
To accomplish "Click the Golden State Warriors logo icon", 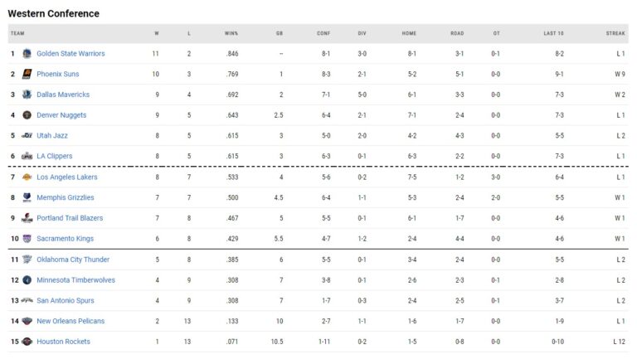I will [27, 54].
